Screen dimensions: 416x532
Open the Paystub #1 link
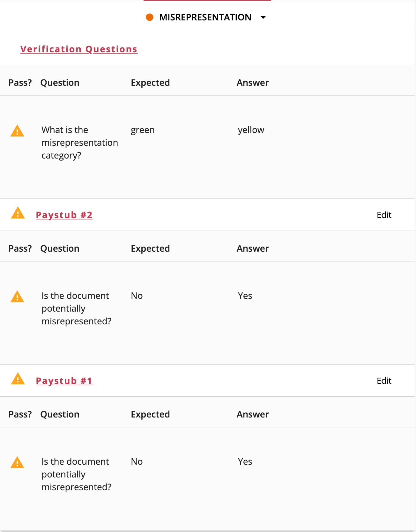[64, 381]
